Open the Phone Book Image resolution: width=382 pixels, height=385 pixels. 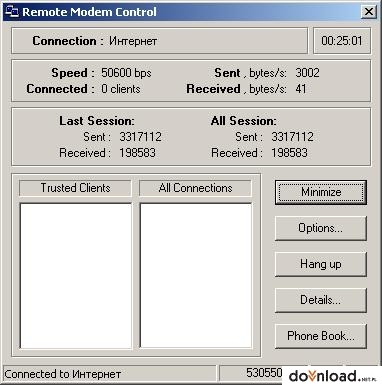[x=321, y=336]
